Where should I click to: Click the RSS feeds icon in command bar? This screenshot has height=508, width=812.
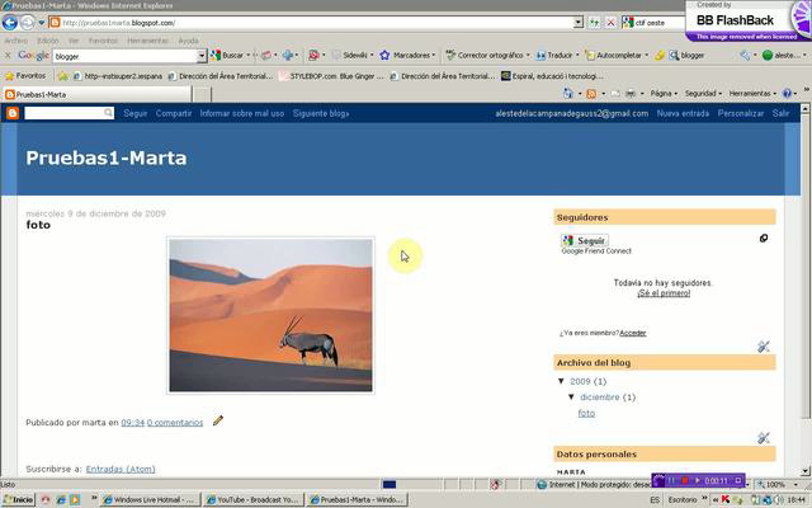(591, 94)
